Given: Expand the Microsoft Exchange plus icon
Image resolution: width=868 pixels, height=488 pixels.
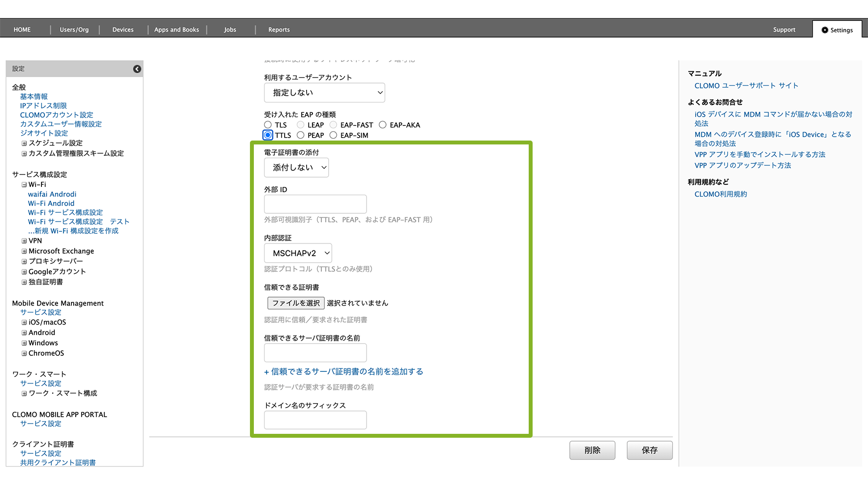Looking at the screenshot, I should tap(24, 251).
